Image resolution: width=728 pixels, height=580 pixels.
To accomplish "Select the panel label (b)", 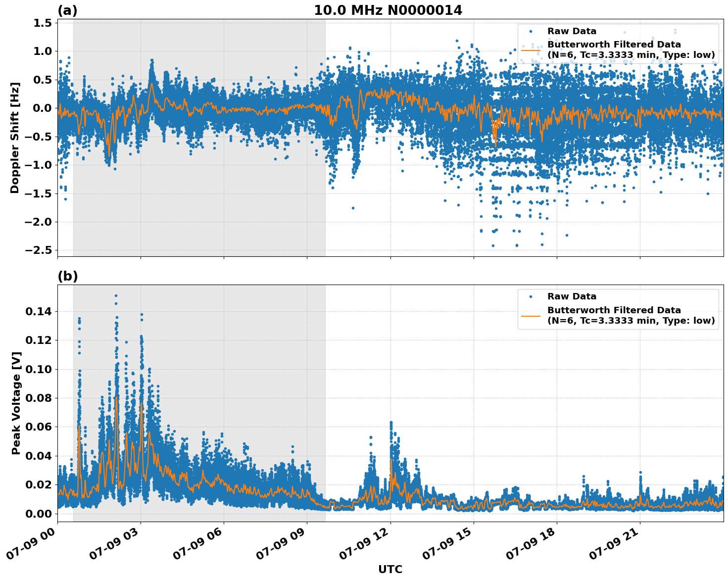I will coord(68,276).
